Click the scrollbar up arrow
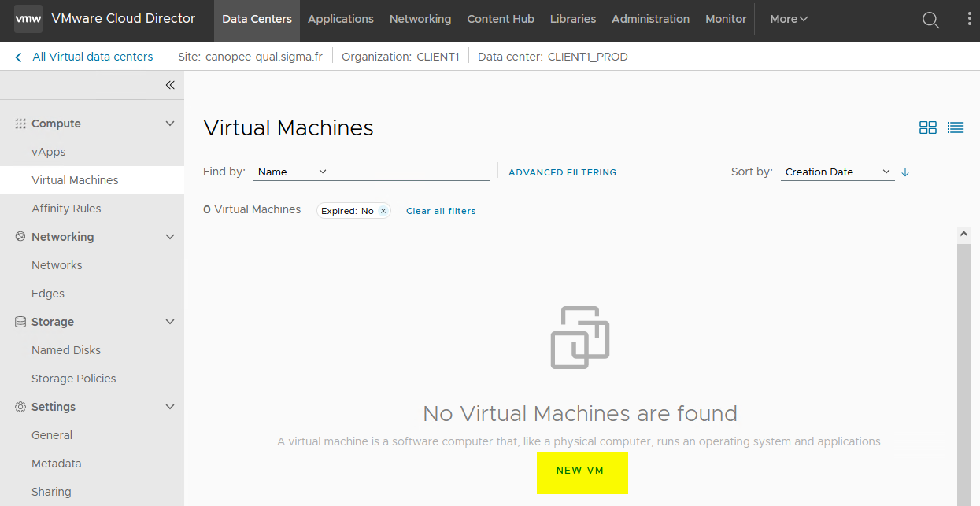The image size is (980, 506). 963,235
